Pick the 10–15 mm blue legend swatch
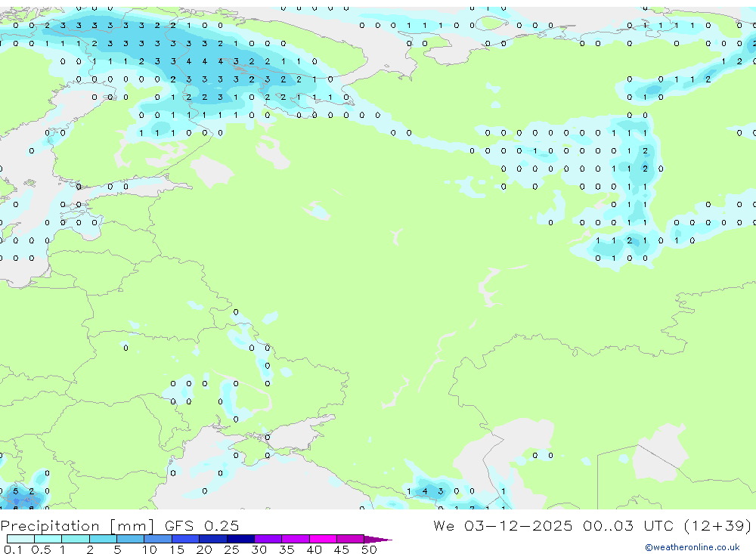The width and height of the screenshot is (756, 554). pyautogui.click(x=158, y=539)
